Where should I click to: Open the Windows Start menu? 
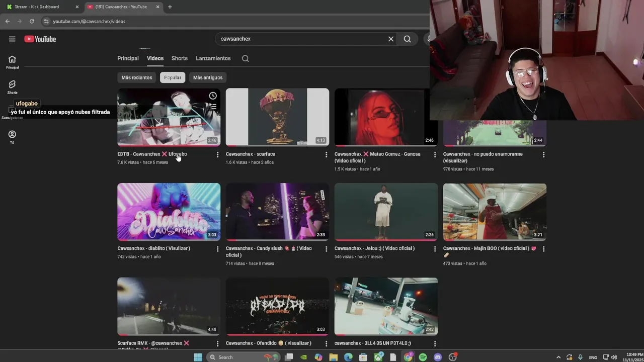pos(198,357)
